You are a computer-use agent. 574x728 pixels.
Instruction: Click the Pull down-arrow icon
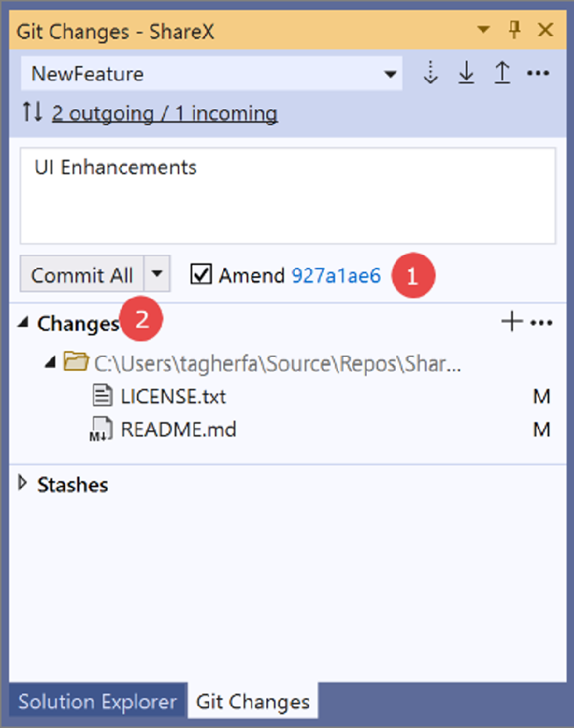467,74
